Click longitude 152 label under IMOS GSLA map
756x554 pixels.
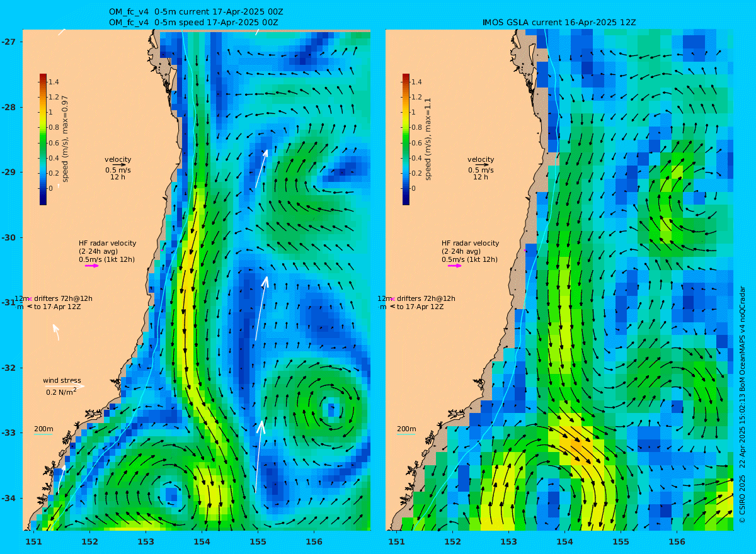452,541
